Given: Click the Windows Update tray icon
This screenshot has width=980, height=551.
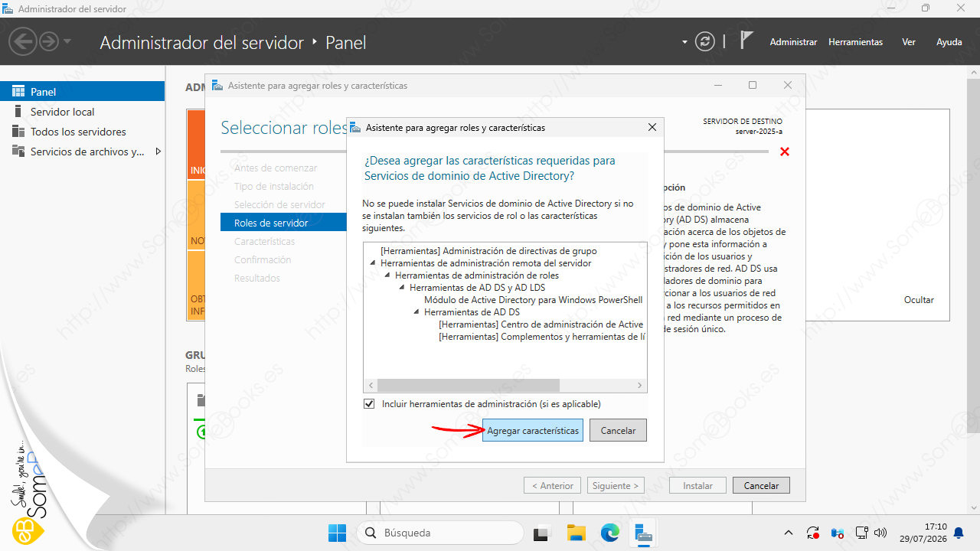Looking at the screenshot, I should 813,533.
